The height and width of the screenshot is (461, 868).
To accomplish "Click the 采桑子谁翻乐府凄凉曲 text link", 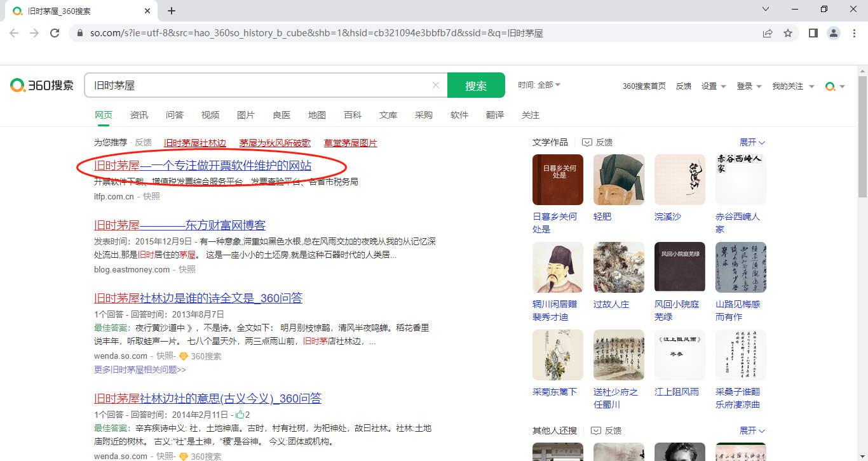I will click(x=738, y=398).
